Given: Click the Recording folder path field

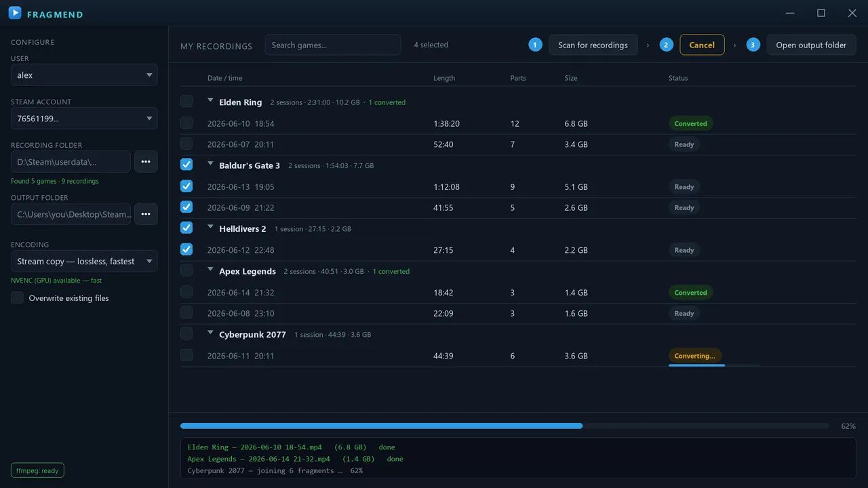Looking at the screenshot, I should [71, 161].
